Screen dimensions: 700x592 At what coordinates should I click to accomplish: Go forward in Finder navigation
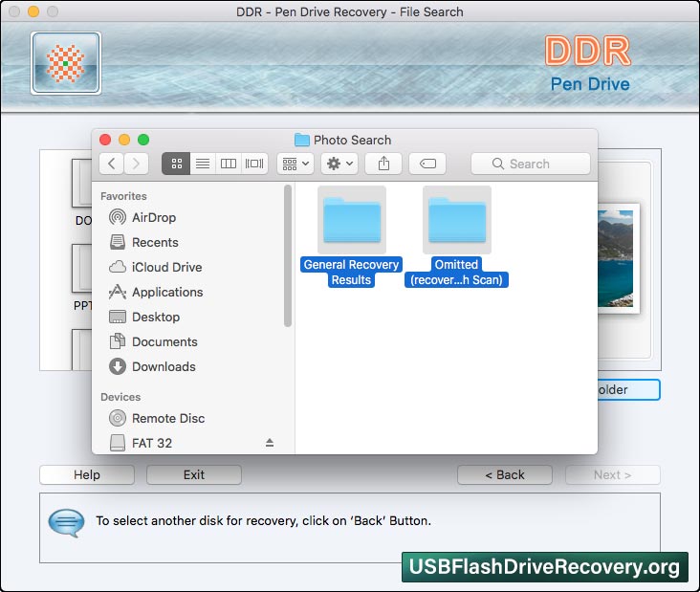tap(137, 164)
